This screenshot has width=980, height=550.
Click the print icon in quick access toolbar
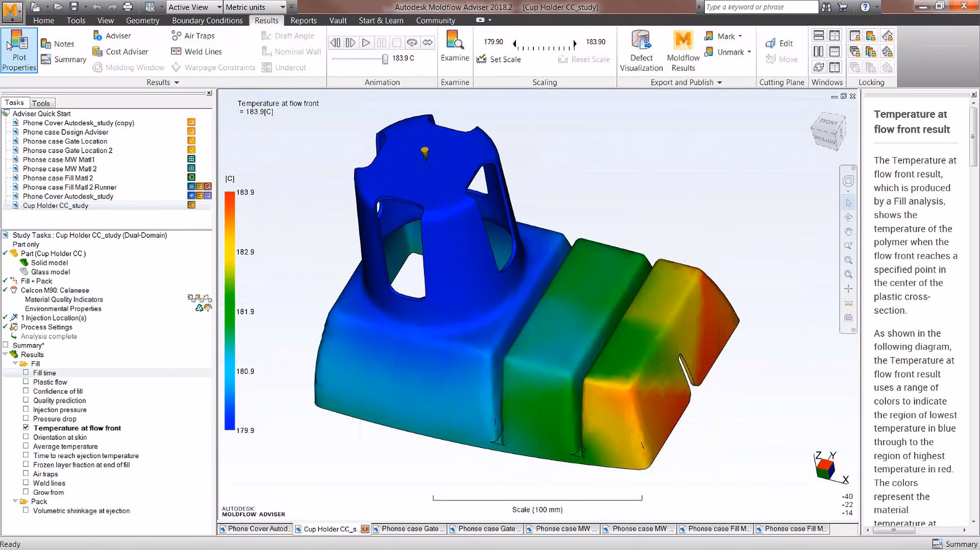click(128, 7)
